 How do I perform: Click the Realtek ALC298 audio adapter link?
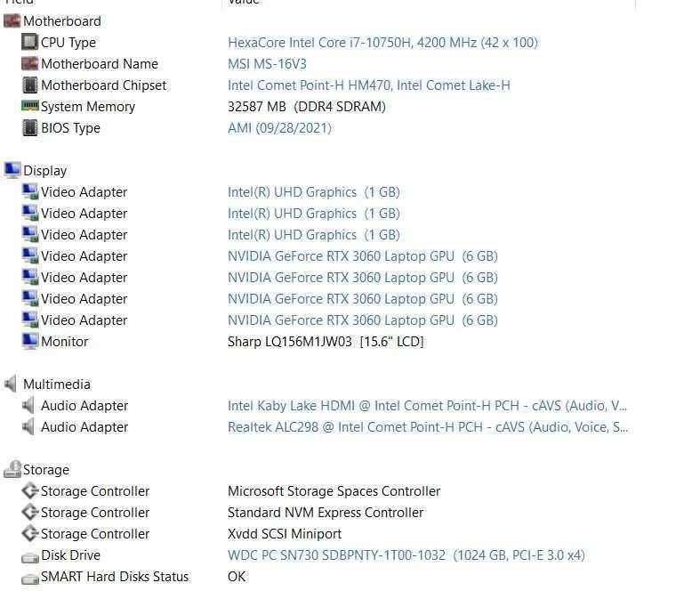427,426
